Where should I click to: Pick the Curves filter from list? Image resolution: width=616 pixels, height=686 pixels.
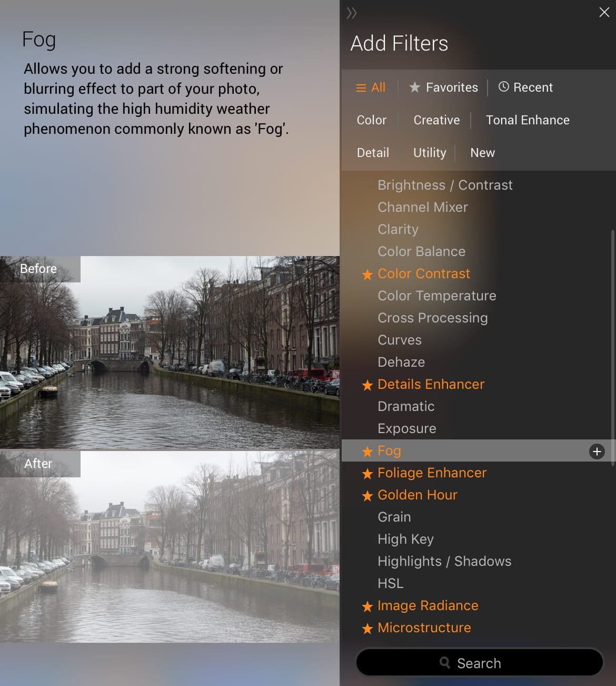click(x=400, y=340)
